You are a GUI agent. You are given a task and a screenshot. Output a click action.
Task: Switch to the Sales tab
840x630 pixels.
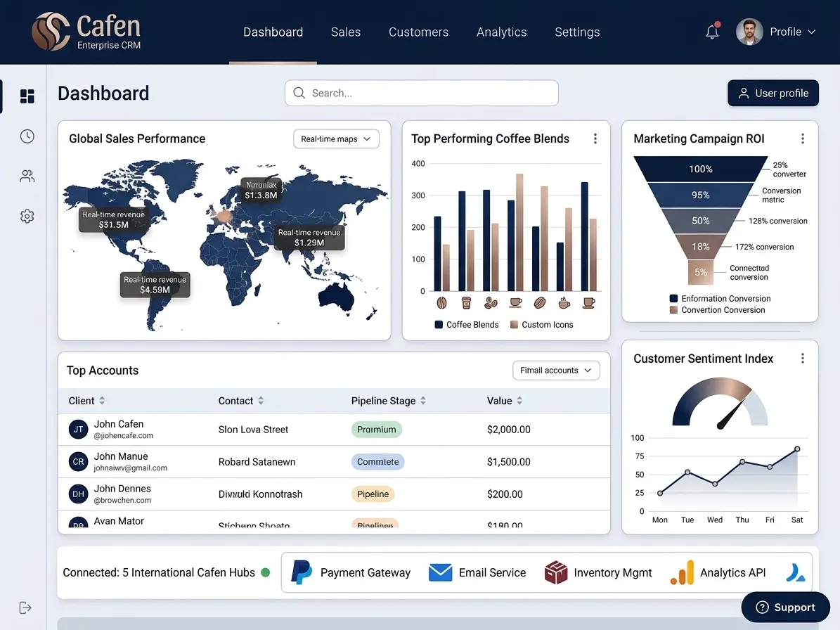pos(346,32)
